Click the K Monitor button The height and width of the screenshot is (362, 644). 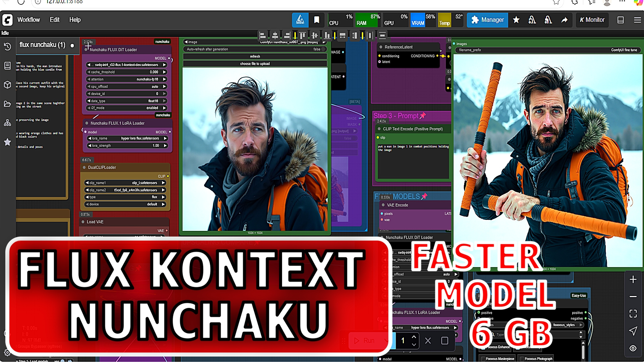point(592,20)
